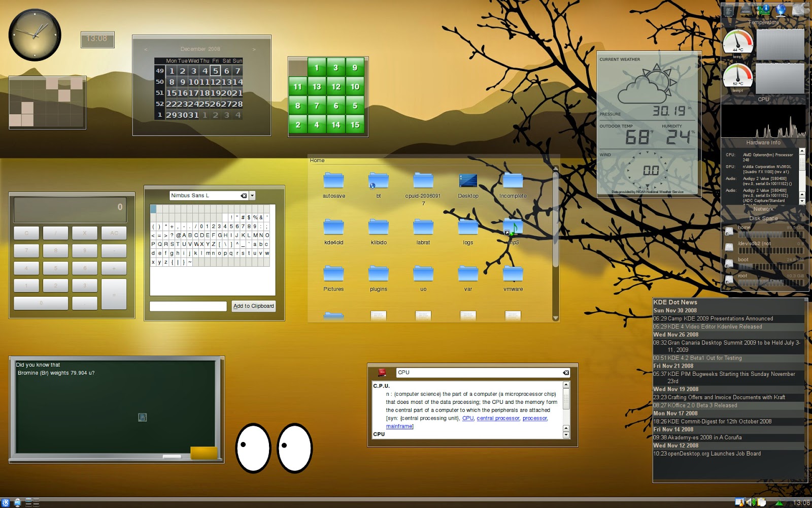Image resolution: width=812 pixels, height=508 pixels.
Task: Click the show desktop icon next to K menu
Action: tap(18, 502)
